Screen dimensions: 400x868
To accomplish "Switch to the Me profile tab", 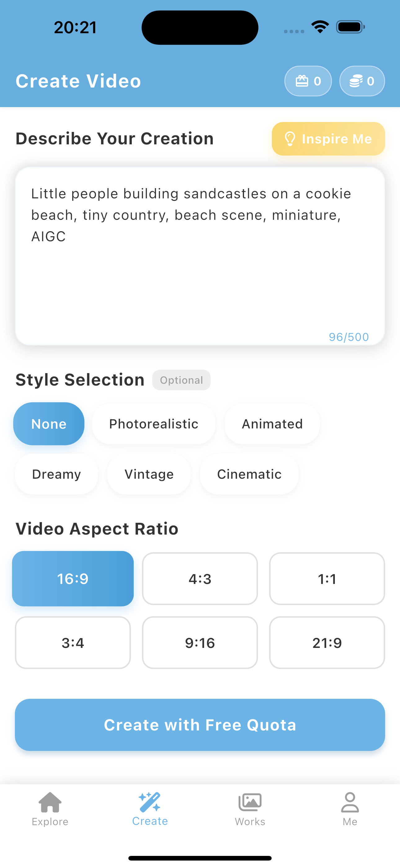I will (x=350, y=809).
